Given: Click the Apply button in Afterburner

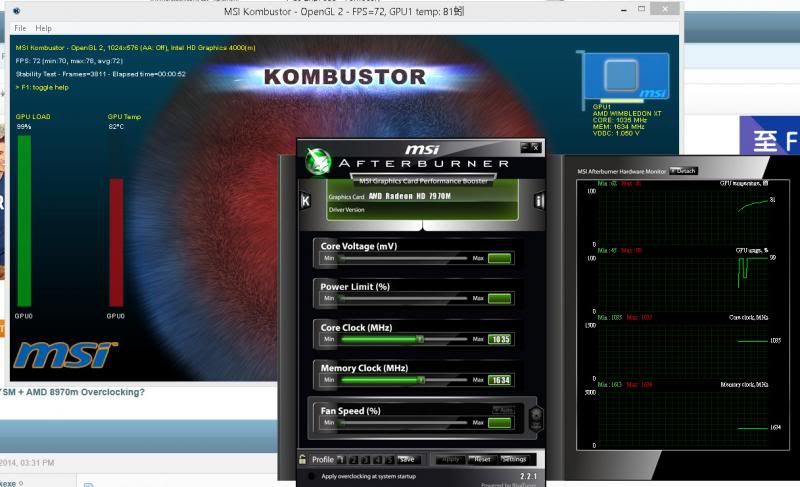Looking at the screenshot, I should [x=451, y=460].
